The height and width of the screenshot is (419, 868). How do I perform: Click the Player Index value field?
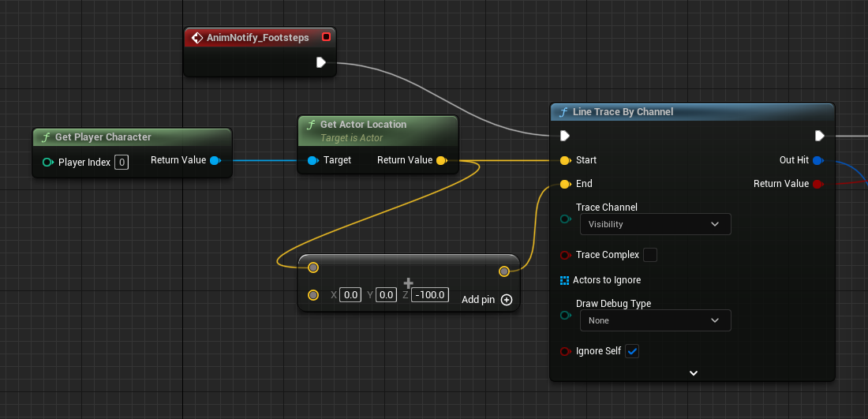click(x=122, y=163)
